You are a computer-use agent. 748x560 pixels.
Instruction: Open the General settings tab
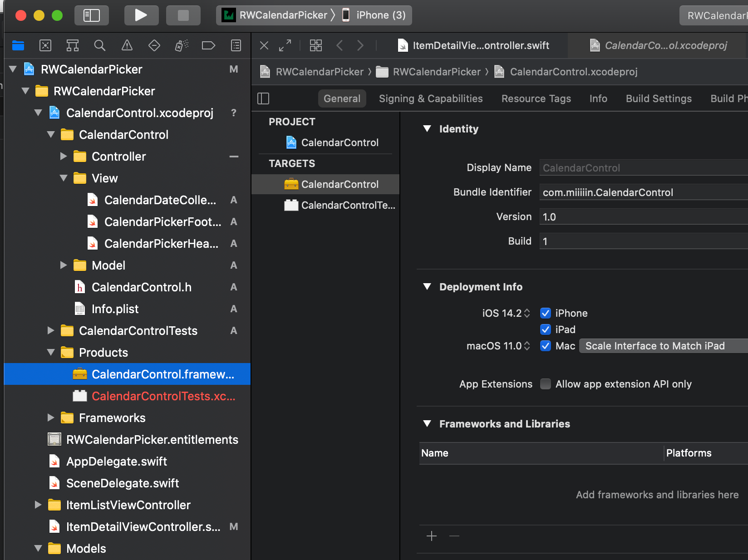point(342,98)
